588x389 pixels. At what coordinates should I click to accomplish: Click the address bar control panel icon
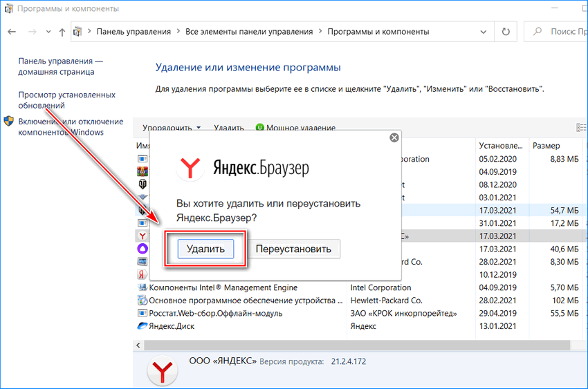(77, 32)
